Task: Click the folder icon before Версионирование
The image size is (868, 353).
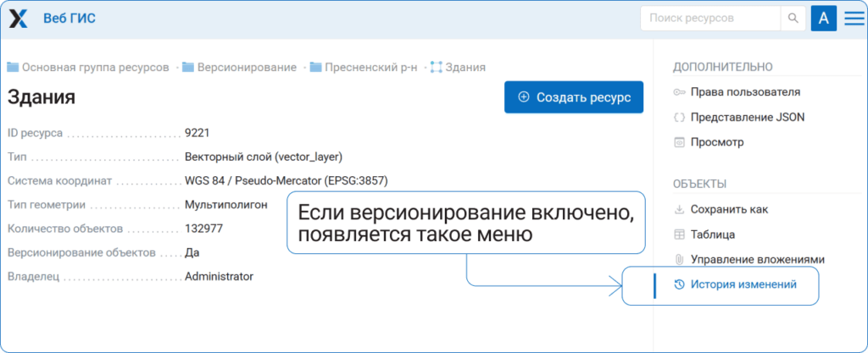Action: [x=188, y=68]
